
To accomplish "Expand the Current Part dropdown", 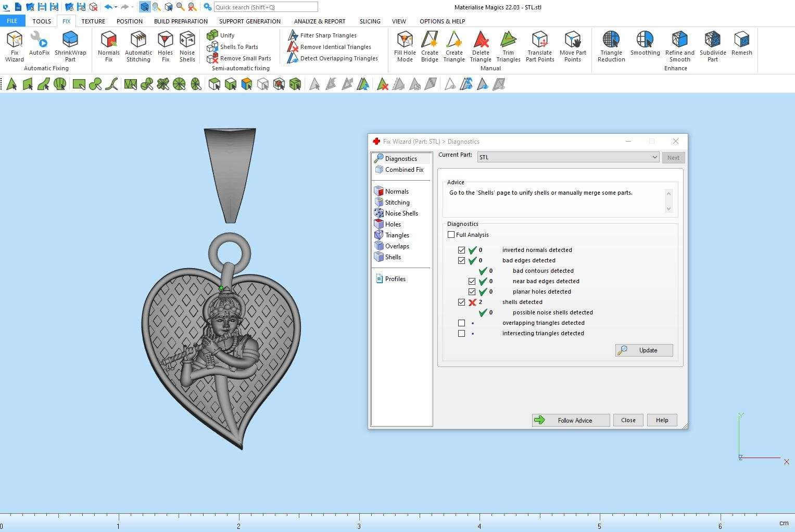I will 654,157.
